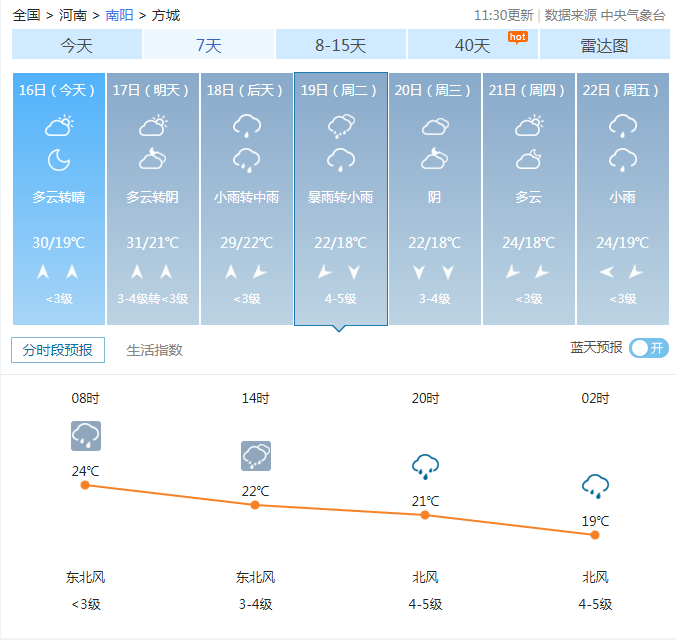Click the crescent moon icon for 16日
676x640 pixels.
pos(59,159)
